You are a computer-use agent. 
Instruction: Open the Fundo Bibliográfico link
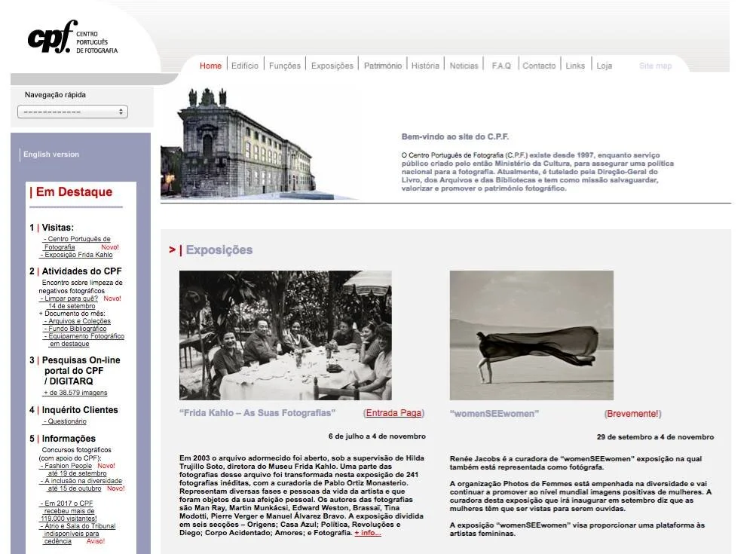[75, 329]
